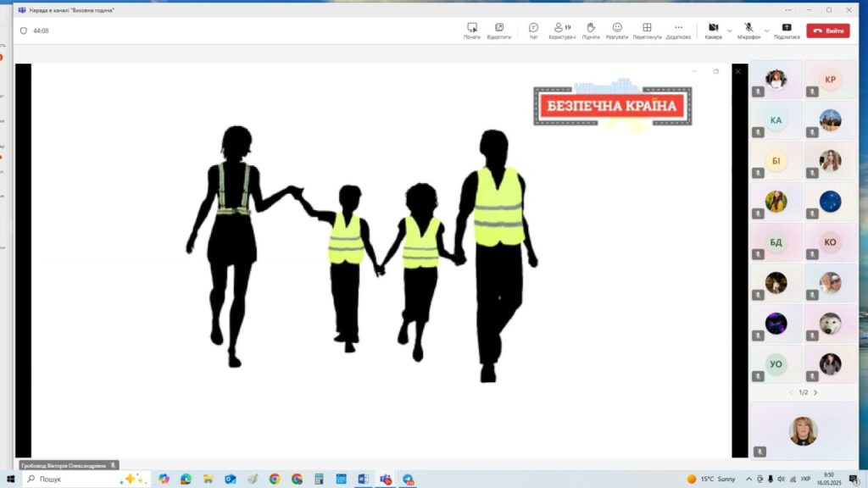The width and height of the screenshot is (868, 488).
Task: Select the КА participant tile
Action: coord(776,120)
